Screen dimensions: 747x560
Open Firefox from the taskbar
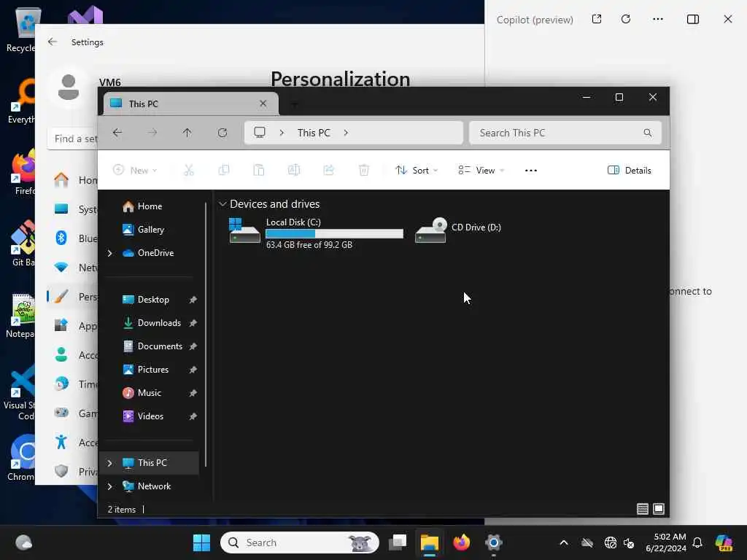point(461,542)
